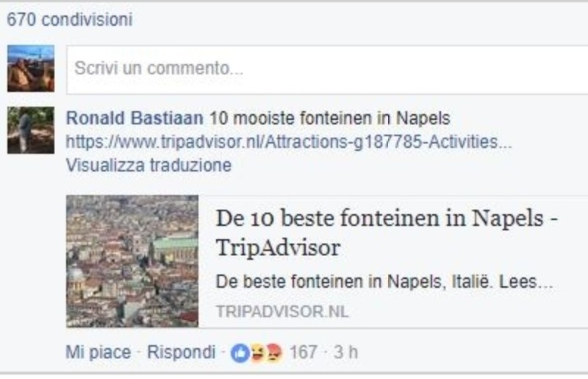Image resolution: width=588 pixels, height=379 pixels.
Task: Open the 670 condivisioni shares list
Action: click(70, 20)
